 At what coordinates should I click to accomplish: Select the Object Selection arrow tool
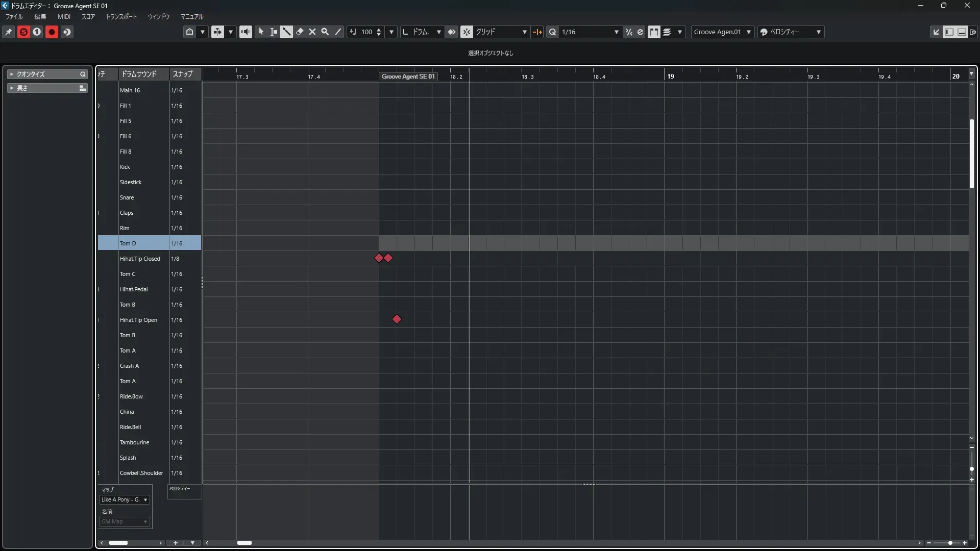[261, 32]
